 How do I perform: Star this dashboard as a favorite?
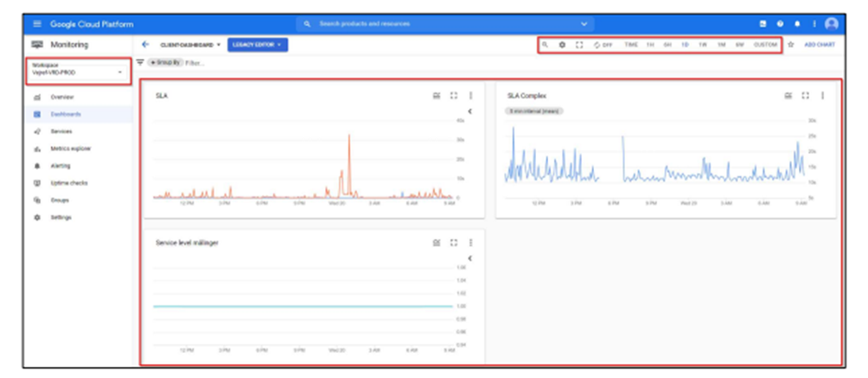coord(791,44)
